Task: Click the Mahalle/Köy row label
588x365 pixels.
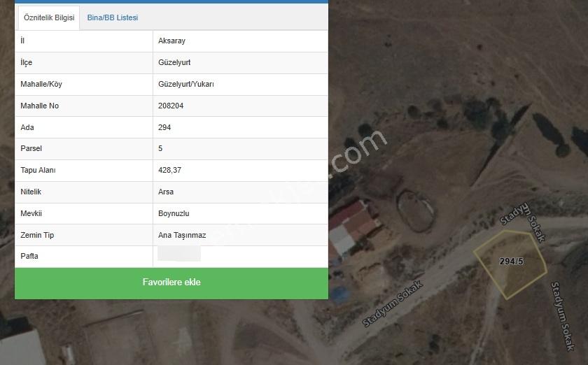Action: coord(41,85)
